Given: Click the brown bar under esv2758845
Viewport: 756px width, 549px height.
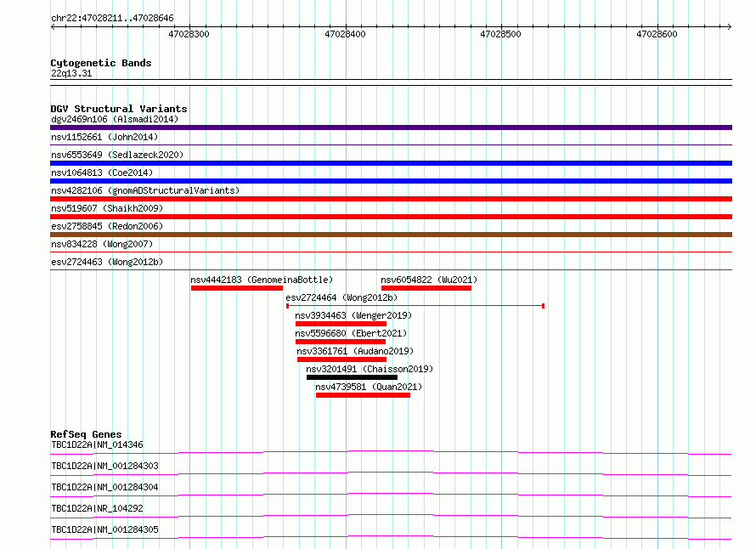Looking at the screenshot, I should pyautogui.click(x=391, y=235).
